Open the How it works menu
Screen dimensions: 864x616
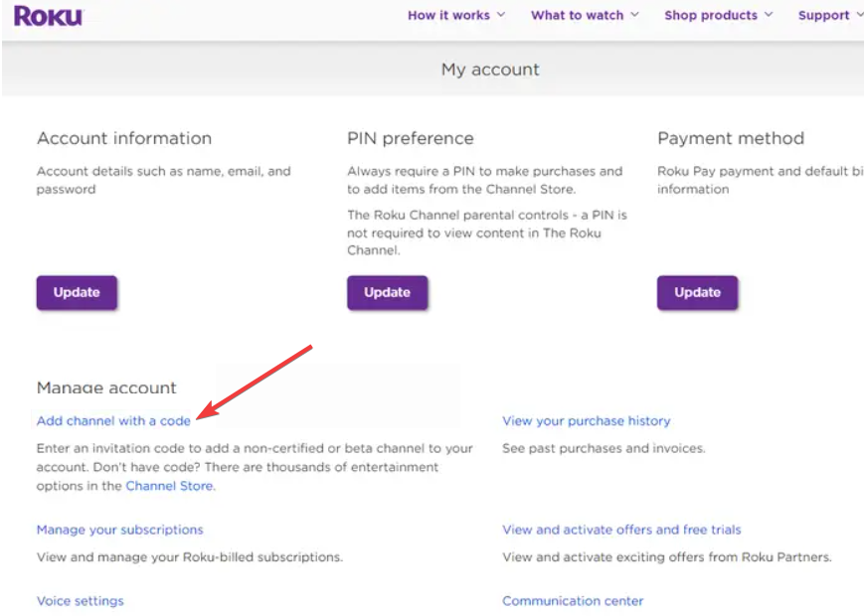click(448, 15)
